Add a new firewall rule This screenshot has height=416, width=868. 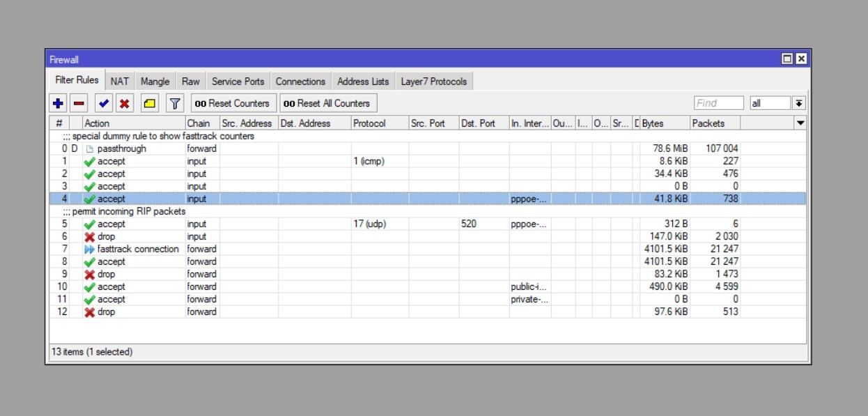56,102
